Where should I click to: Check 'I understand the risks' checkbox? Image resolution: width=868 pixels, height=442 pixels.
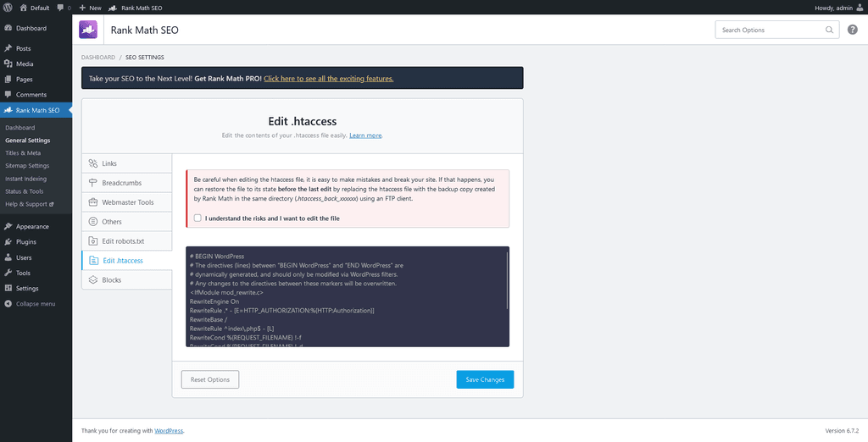[x=198, y=218]
